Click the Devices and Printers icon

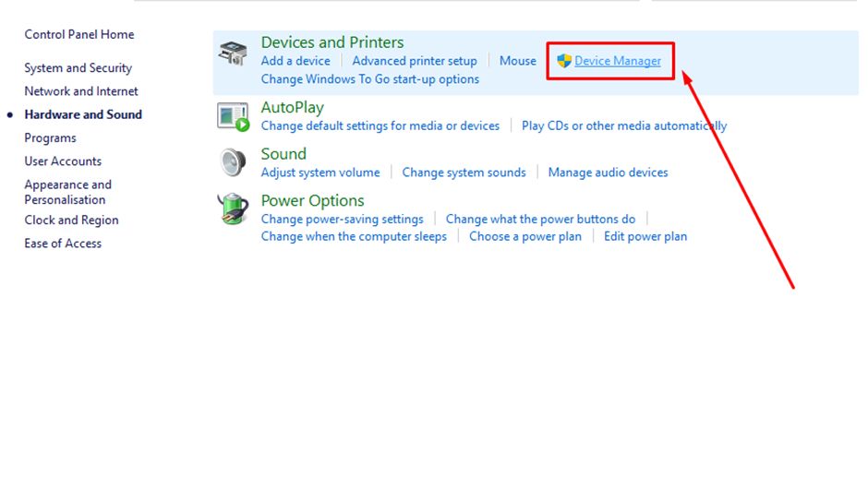(232, 54)
